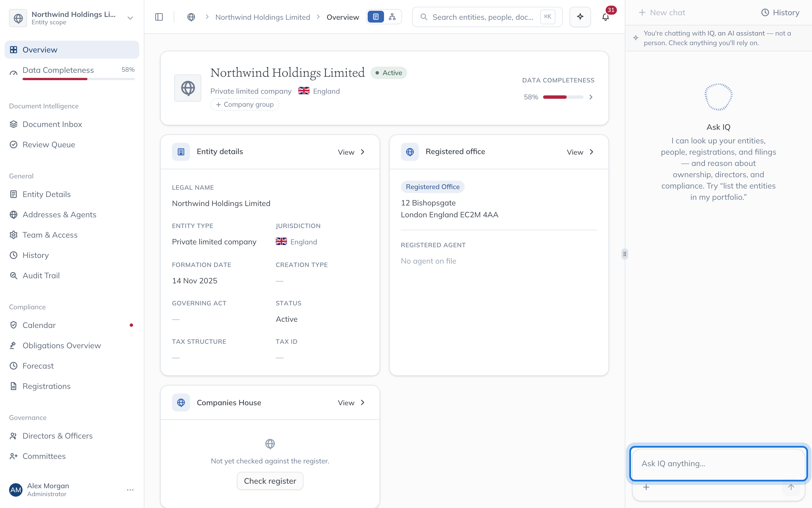Open View on the Entity details card
The height and width of the screenshot is (508, 812).
coord(351,152)
